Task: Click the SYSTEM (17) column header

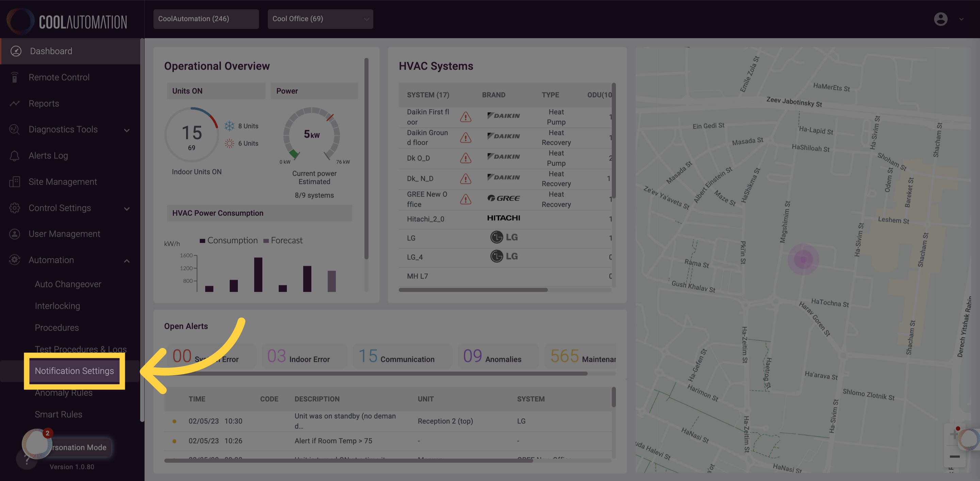Action: click(x=428, y=95)
